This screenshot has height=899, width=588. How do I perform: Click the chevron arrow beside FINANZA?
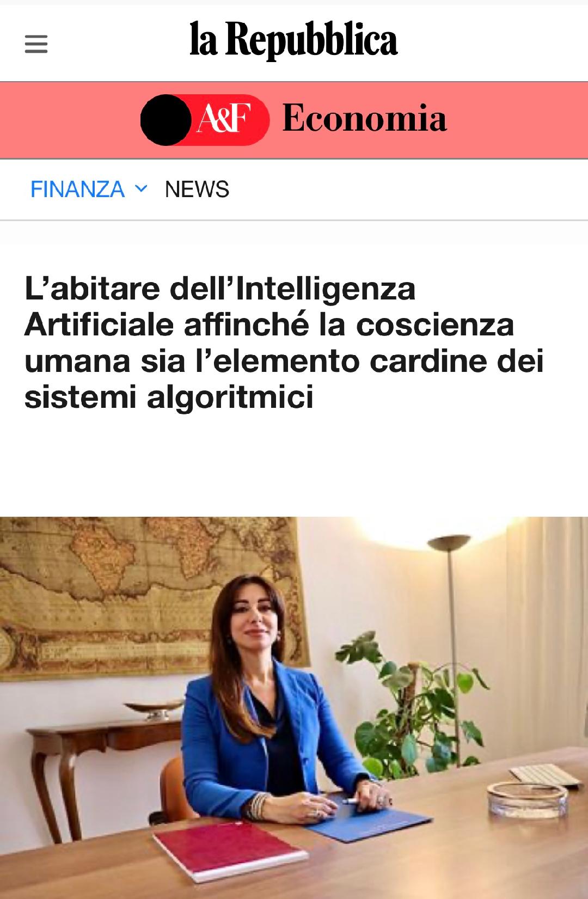[141, 189]
